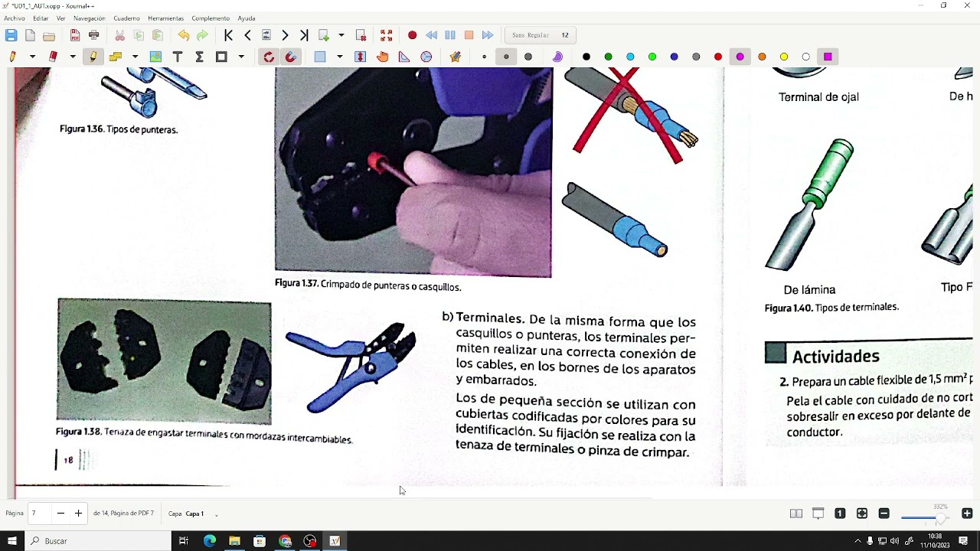The image size is (980, 551).
Task: Open the Navegación menu
Action: coord(90,18)
